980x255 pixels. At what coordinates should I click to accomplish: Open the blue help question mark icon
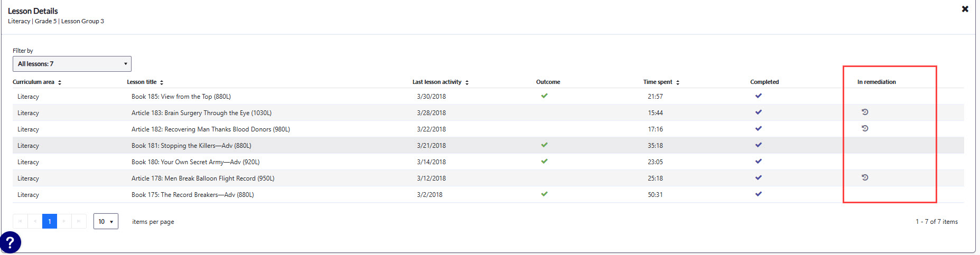[10, 243]
